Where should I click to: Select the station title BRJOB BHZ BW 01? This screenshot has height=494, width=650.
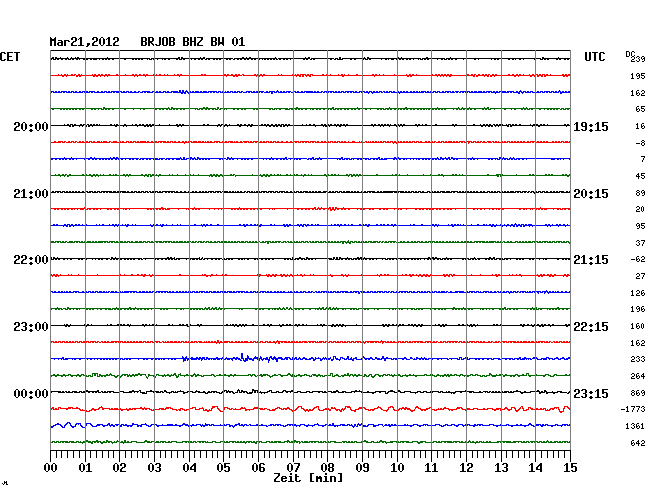(x=192, y=42)
